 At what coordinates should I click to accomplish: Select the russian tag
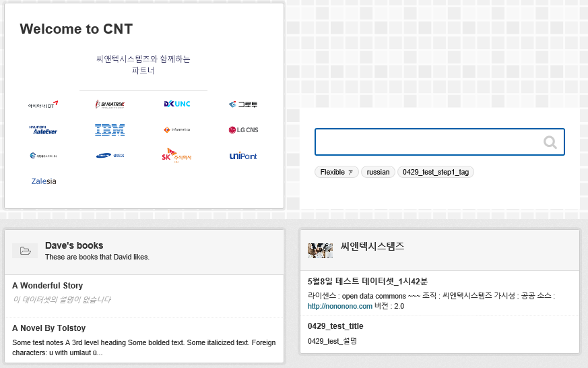coord(378,172)
